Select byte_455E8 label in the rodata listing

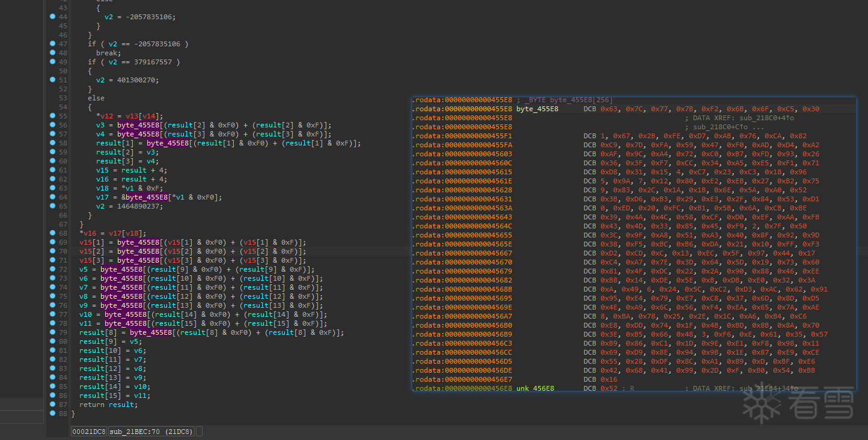[x=537, y=109]
